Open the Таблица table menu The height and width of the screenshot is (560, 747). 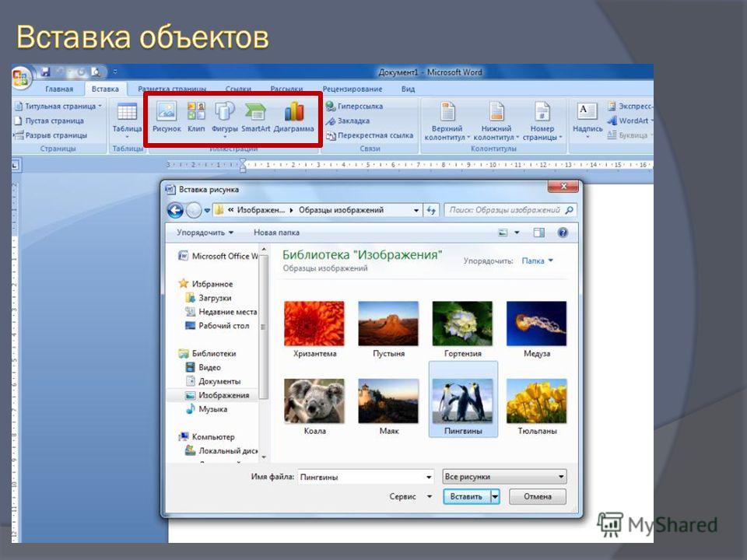127,120
